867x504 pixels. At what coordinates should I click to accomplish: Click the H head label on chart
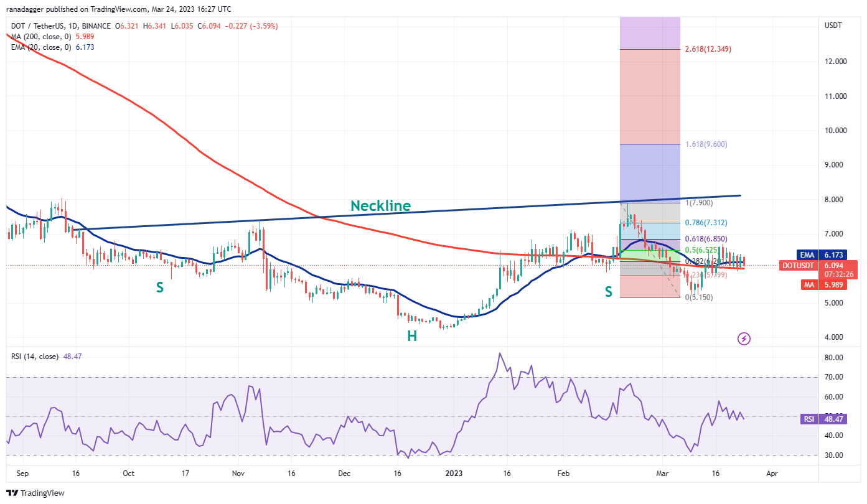pyautogui.click(x=412, y=336)
